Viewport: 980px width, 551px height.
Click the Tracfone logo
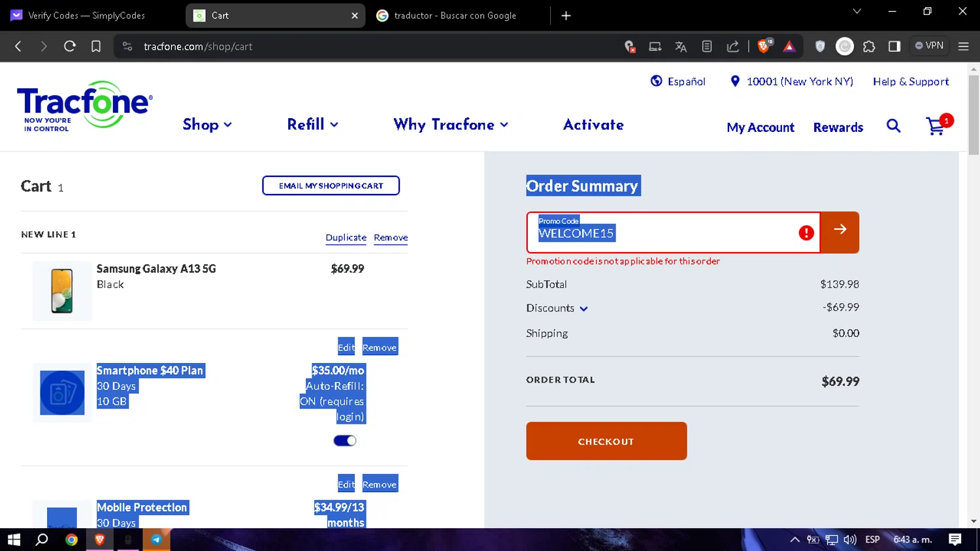pos(85,106)
